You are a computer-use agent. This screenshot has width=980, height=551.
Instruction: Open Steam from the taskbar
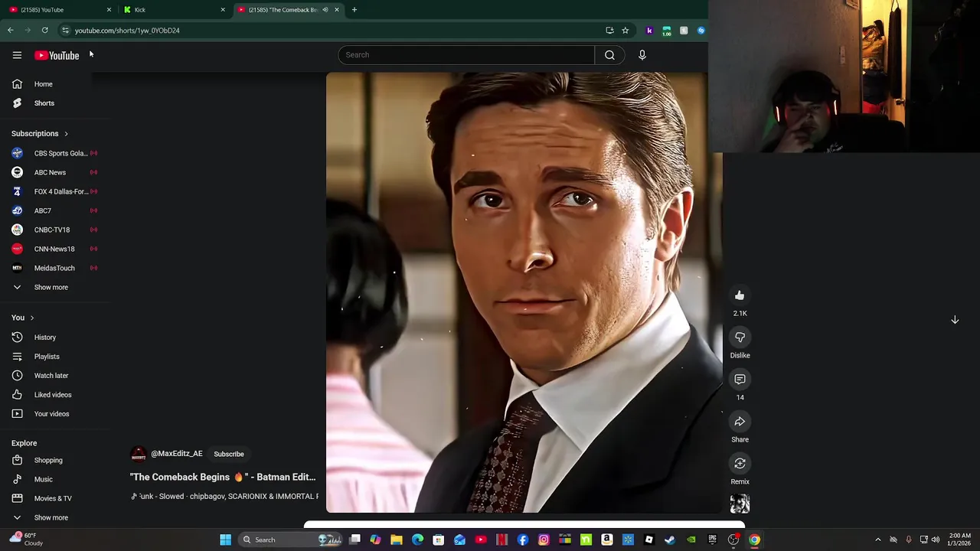tap(670, 540)
